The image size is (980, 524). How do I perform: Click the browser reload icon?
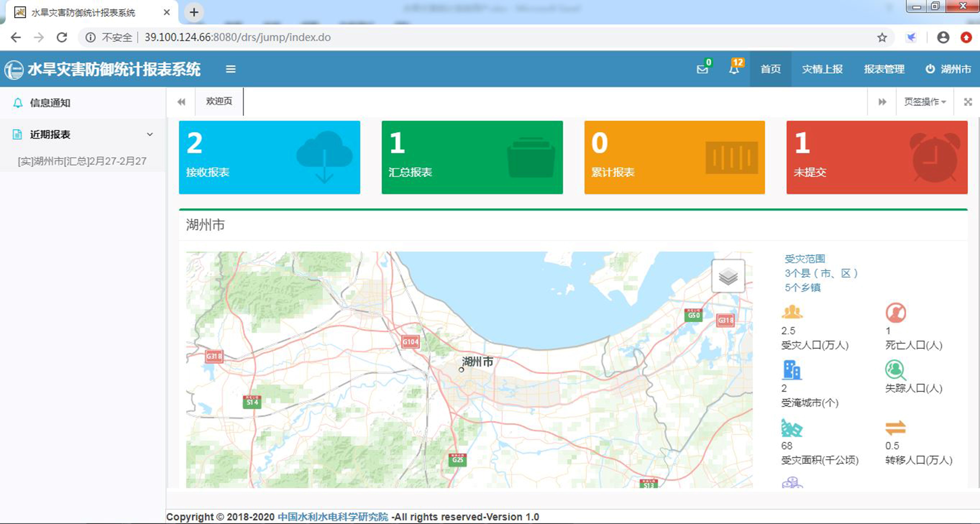tap(62, 37)
